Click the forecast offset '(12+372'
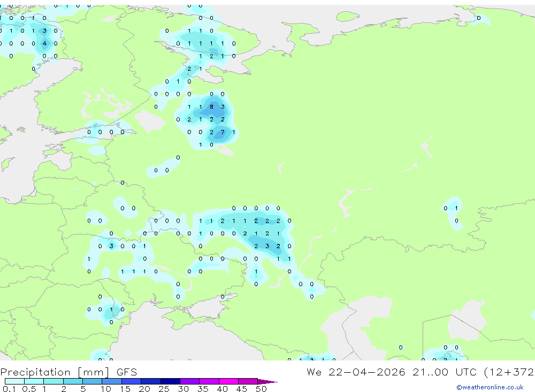 click(x=509, y=372)
